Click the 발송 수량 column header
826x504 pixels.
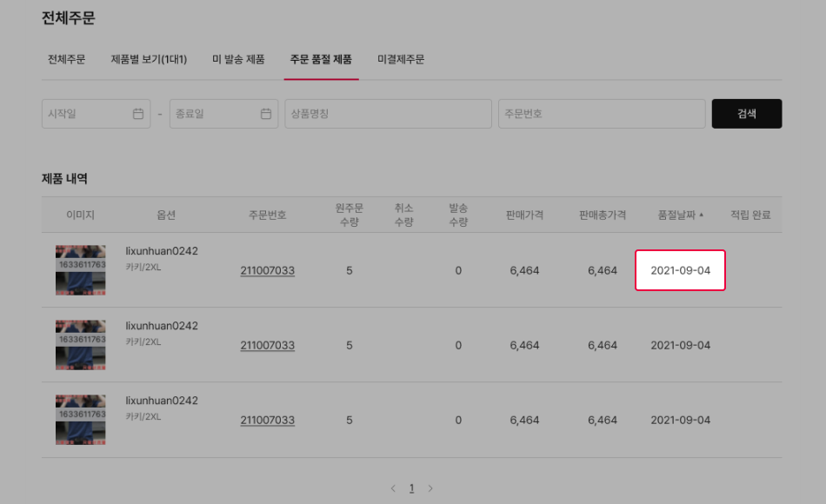458,215
